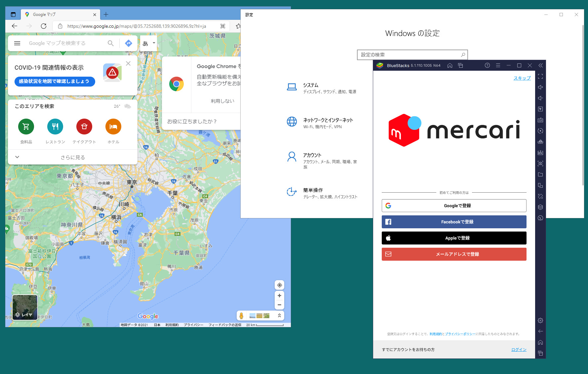Image resolution: width=588 pixels, height=374 pixels.
Task: Go back in the browser
Action: pos(15,26)
